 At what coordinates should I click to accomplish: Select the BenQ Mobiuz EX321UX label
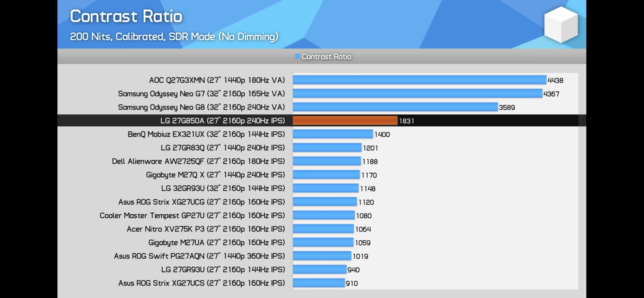click(x=206, y=134)
